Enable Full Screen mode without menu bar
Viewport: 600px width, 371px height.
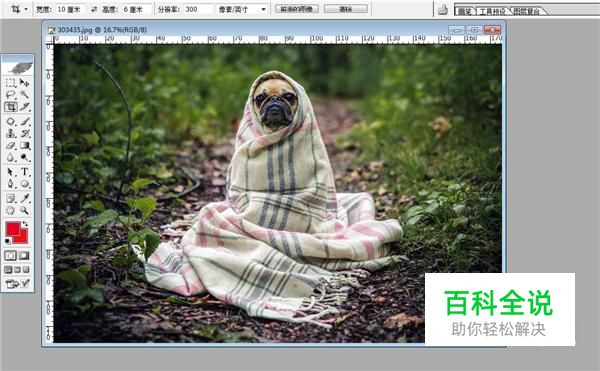26,270
